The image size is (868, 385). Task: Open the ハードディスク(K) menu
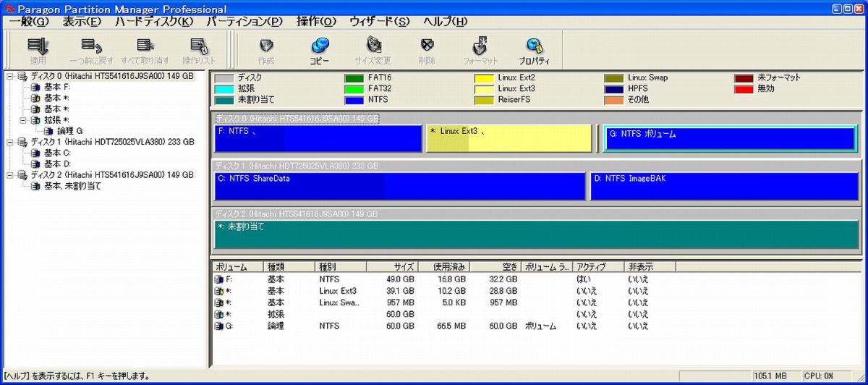coord(154,22)
